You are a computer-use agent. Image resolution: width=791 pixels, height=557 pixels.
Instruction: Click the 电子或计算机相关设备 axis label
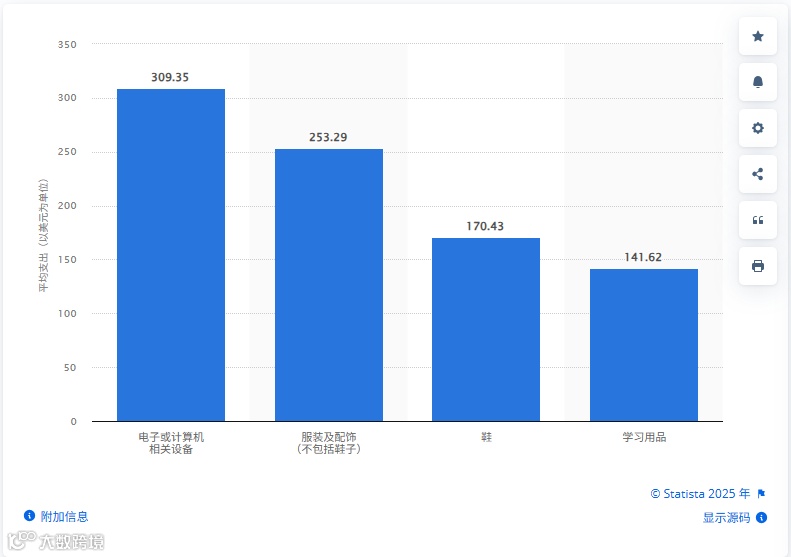171,443
